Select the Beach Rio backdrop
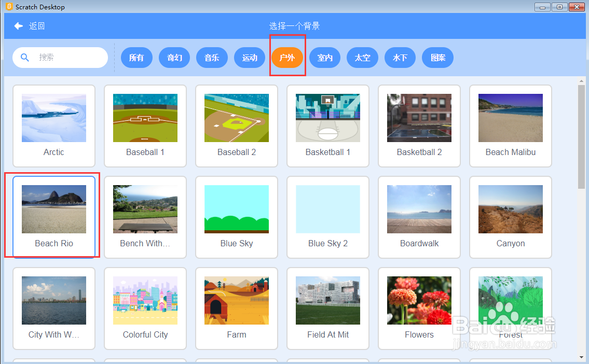The height and width of the screenshot is (364, 589). (x=54, y=217)
